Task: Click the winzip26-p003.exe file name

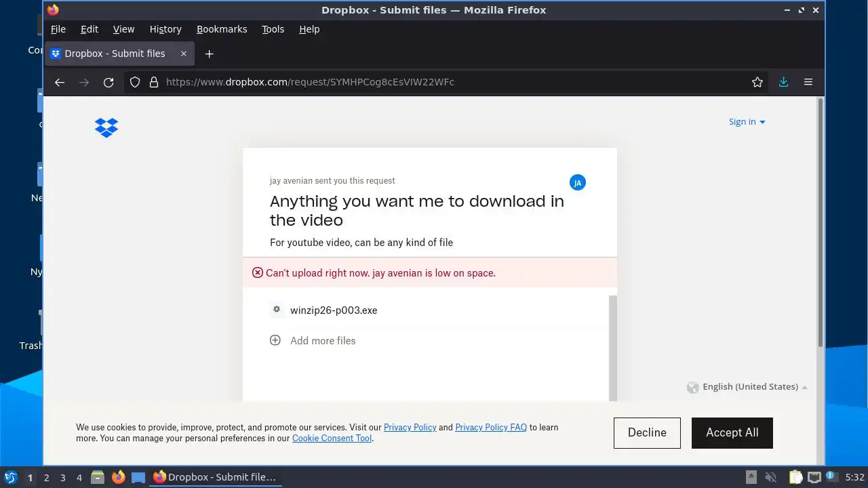Action: pos(334,310)
